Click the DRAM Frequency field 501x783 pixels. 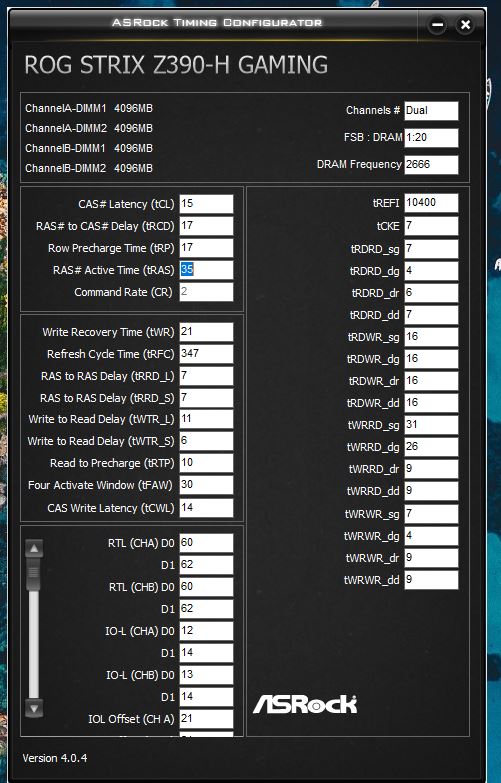coord(431,165)
